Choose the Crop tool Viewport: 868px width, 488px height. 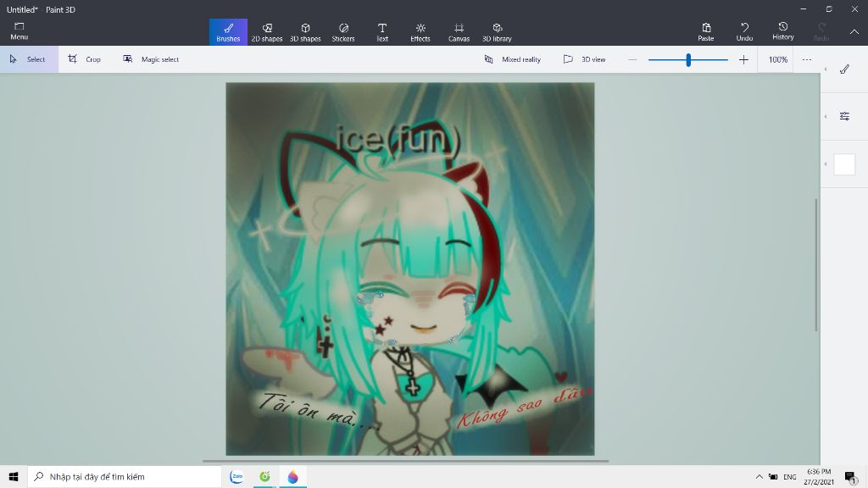pos(84,59)
